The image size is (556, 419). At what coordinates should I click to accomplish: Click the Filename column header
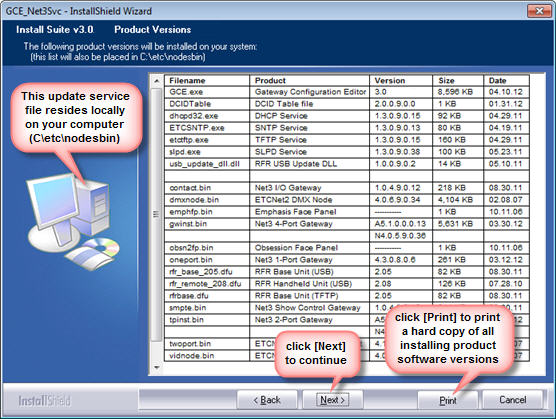tap(207, 80)
